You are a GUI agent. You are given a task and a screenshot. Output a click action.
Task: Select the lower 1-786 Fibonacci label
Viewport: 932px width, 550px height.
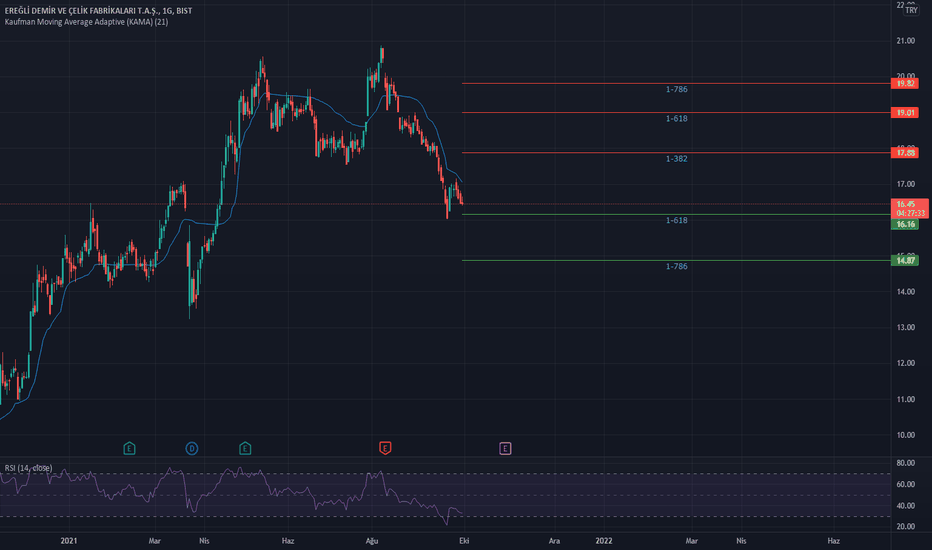(676, 266)
